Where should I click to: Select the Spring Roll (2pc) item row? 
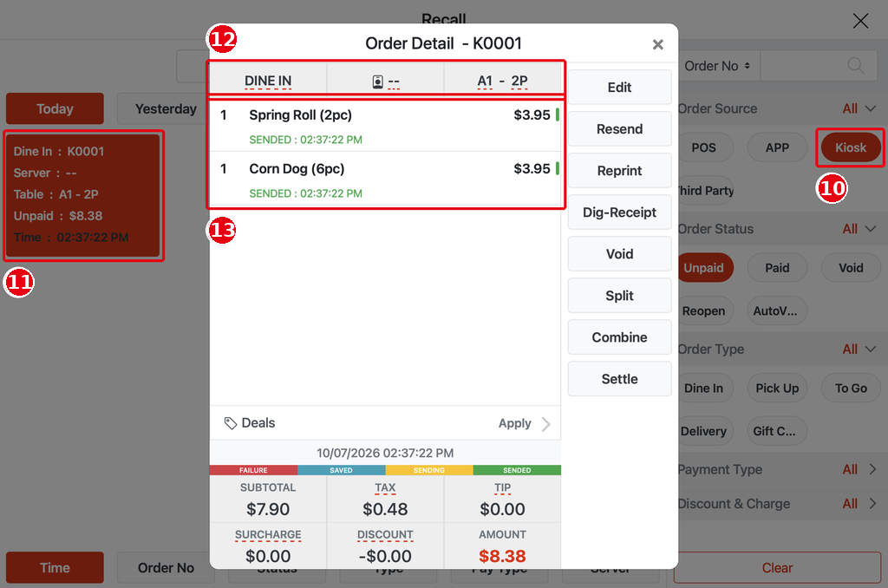[385, 126]
